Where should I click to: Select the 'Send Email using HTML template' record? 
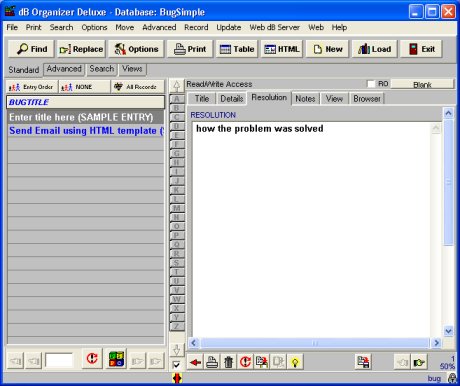click(x=85, y=131)
